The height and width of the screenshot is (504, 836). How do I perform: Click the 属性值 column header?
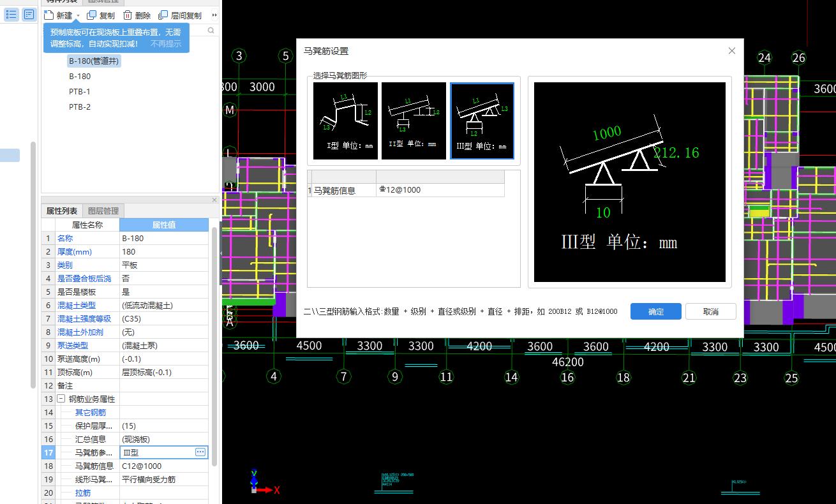[x=163, y=225]
